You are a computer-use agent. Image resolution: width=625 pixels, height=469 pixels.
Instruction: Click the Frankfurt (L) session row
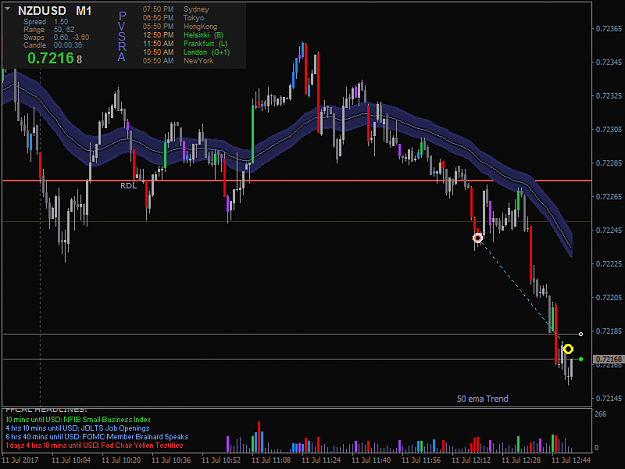point(185,44)
